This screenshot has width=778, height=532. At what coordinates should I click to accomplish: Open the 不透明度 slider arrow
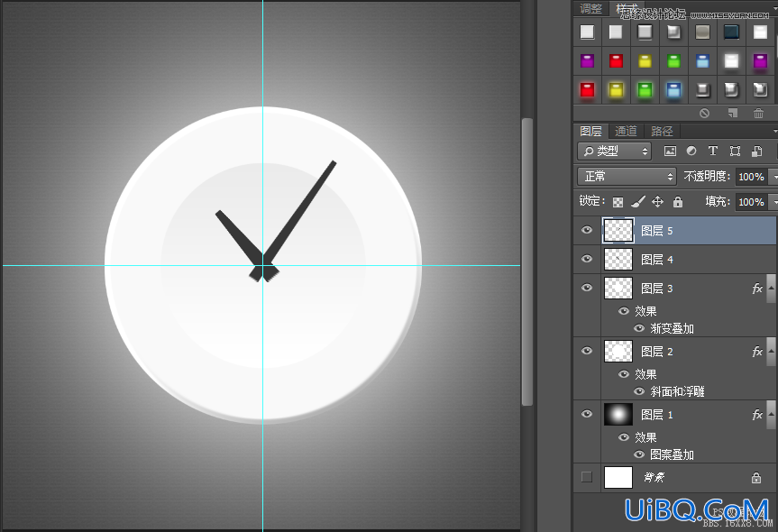[773, 177]
